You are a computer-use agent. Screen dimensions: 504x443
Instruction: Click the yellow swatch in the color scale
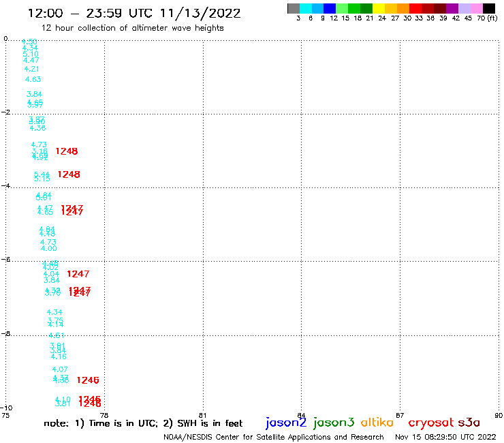379,8
